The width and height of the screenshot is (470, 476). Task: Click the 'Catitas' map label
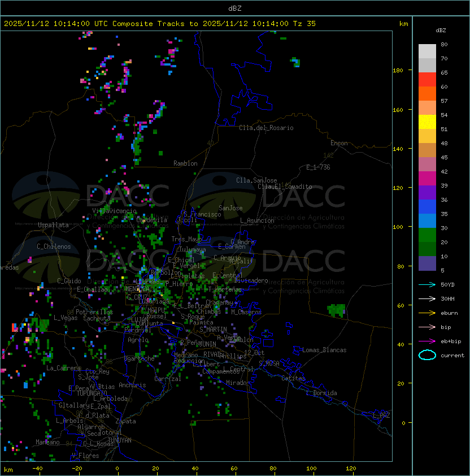(293, 378)
